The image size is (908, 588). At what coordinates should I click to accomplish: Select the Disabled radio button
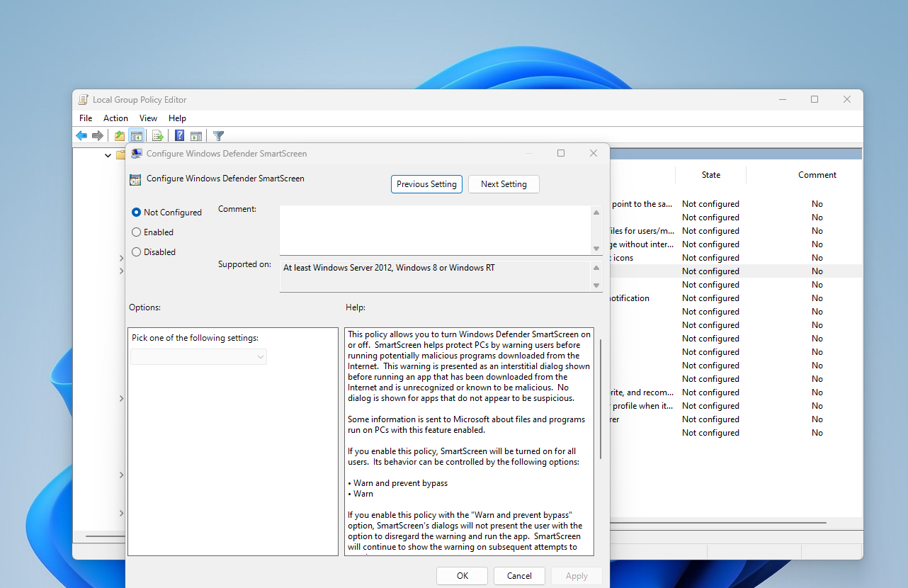point(137,252)
